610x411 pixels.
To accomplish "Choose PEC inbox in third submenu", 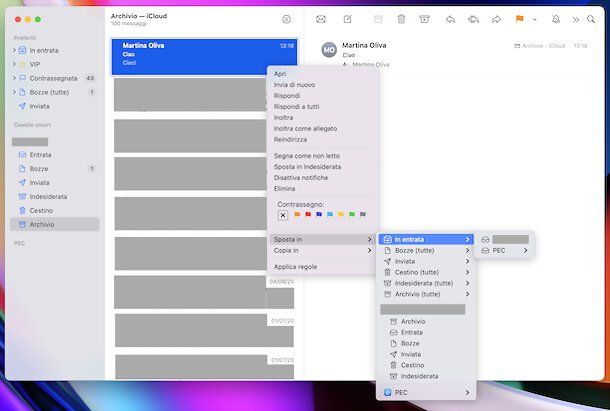I will (x=504, y=250).
